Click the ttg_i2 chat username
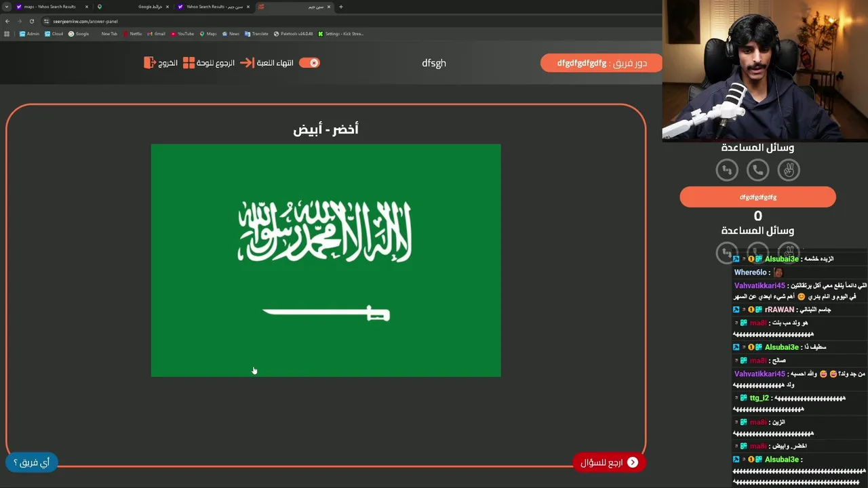 pyautogui.click(x=759, y=398)
